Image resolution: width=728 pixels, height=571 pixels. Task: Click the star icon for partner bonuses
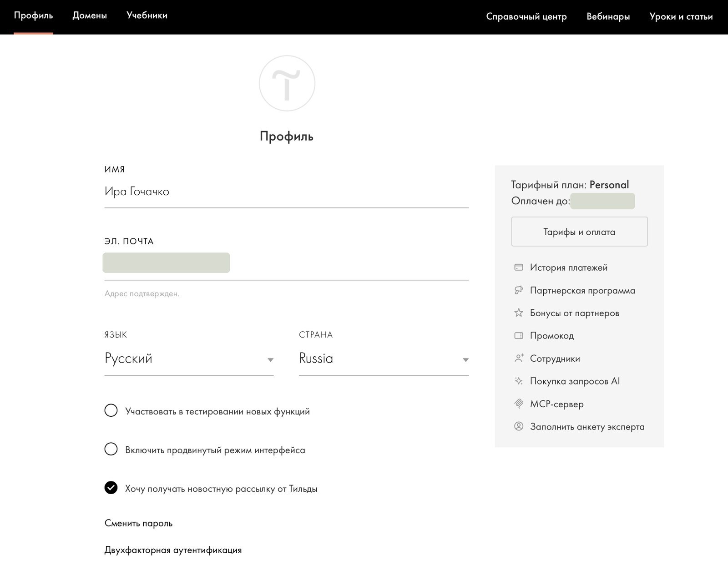coord(518,313)
